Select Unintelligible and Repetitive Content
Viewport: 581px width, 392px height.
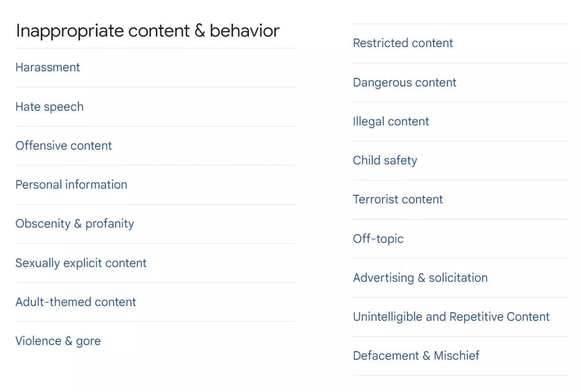[x=451, y=316]
